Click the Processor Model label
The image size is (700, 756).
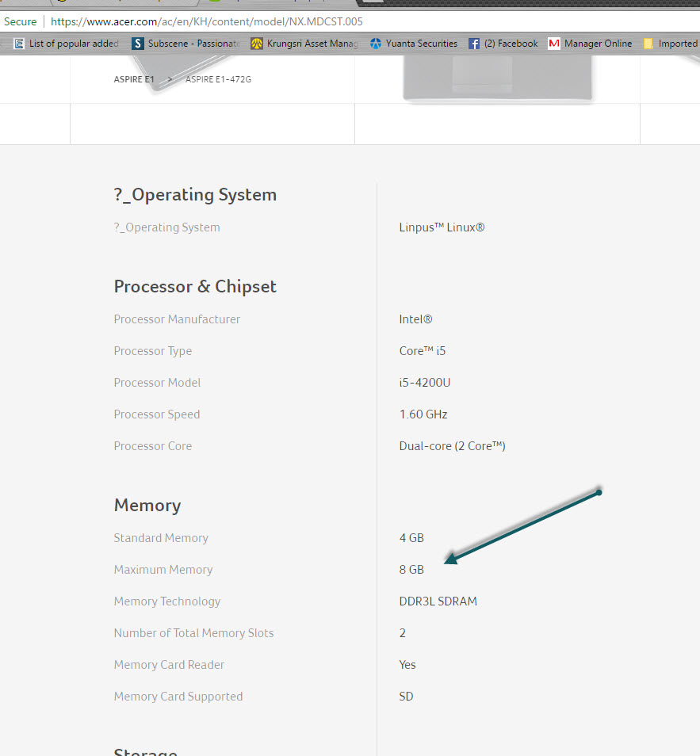coord(157,382)
